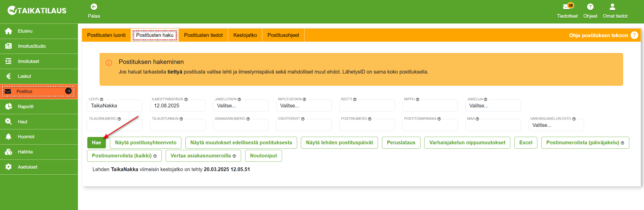
Task: Click the Peruslataus button
Action: (x=401, y=143)
